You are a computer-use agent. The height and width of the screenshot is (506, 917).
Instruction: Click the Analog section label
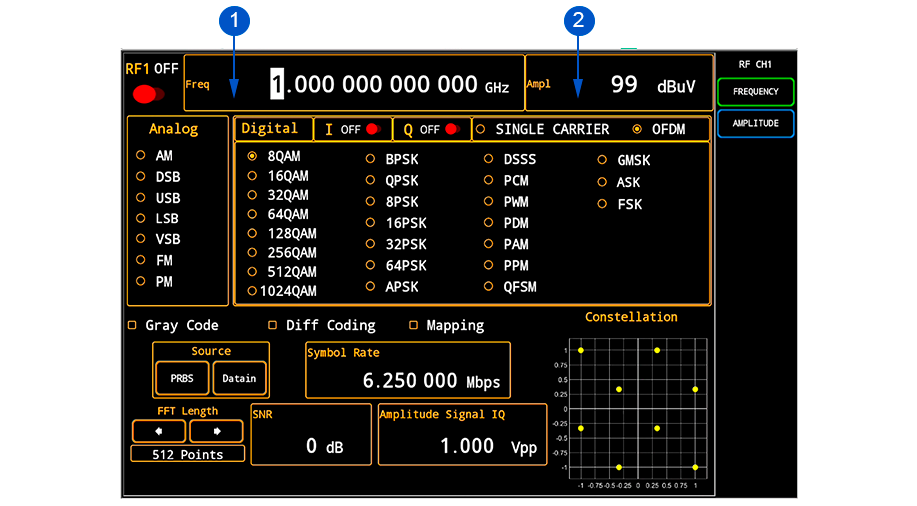coord(174,129)
